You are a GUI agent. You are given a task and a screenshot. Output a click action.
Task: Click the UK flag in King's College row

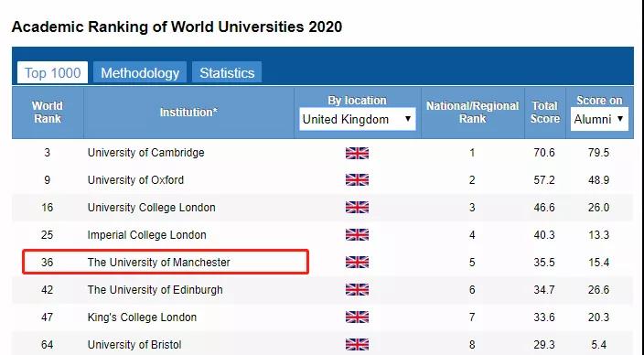click(x=357, y=317)
